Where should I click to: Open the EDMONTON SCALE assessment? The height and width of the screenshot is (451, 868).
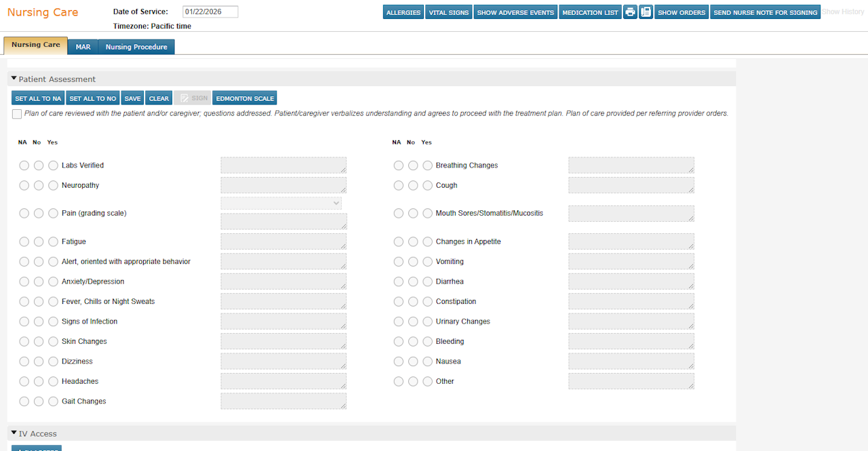244,98
